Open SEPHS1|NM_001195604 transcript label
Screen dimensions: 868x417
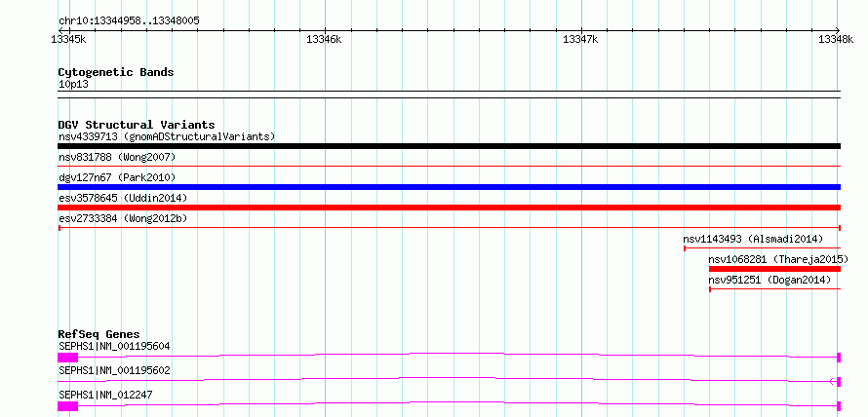(114, 347)
